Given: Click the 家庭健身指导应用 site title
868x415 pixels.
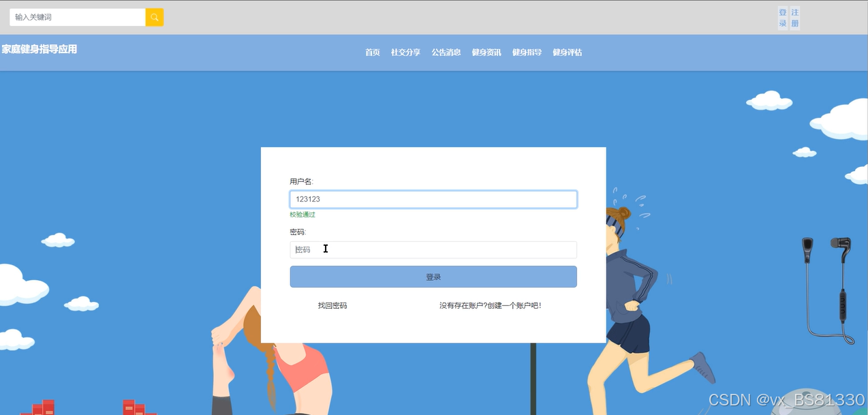Looking at the screenshot, I should 39,49.
